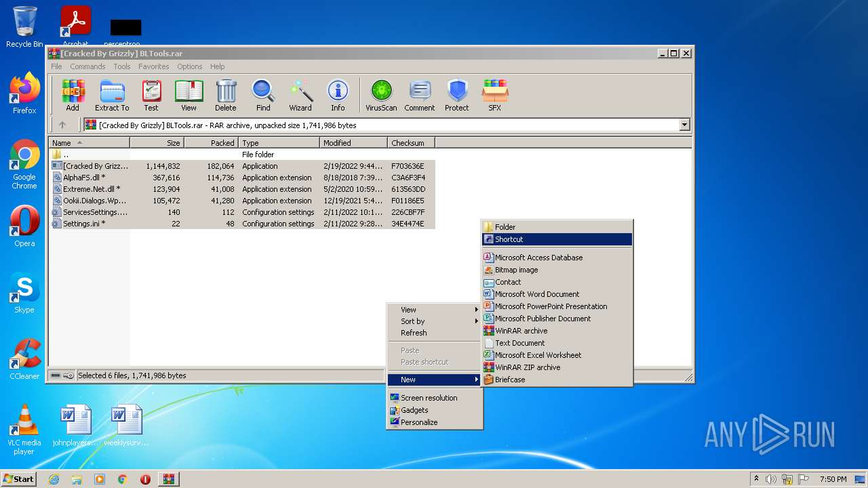Expand the View submenu in context menu
Screen dimensions: 868x488
click(x=434, y=310)
